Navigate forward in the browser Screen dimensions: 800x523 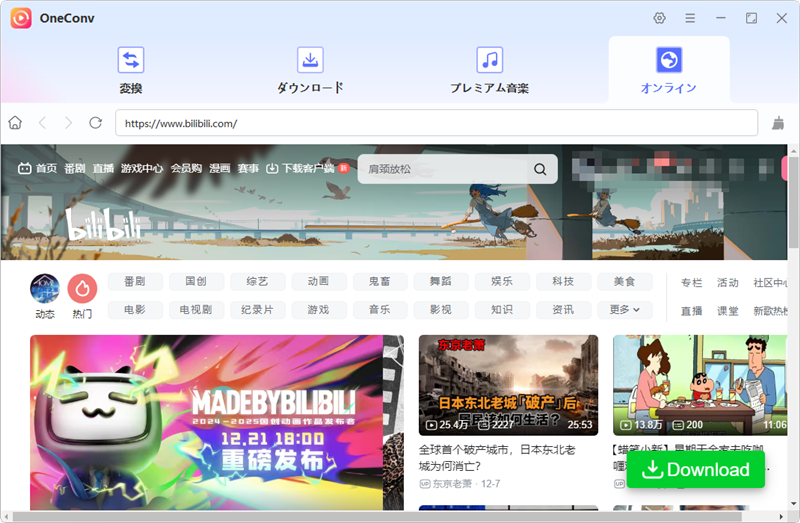tap(68, 123)
